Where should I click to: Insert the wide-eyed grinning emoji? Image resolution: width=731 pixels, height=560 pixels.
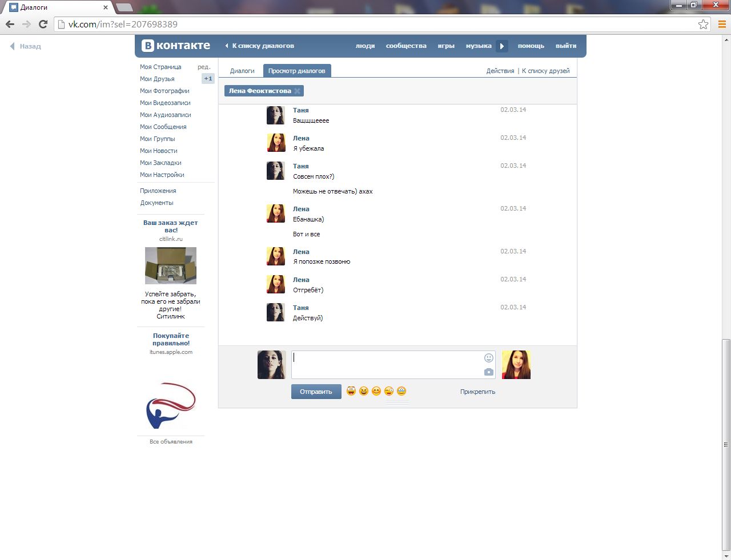point(351,391)
